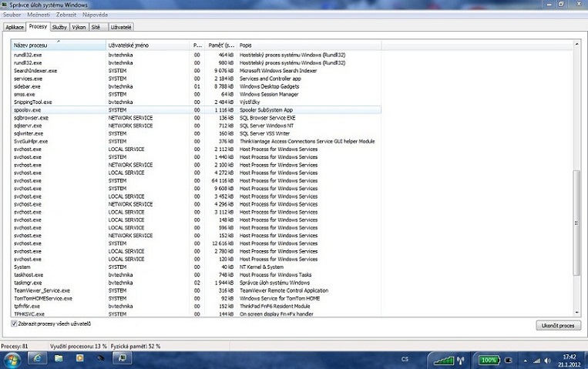Open the Windows Media Player taskbar icon
588x369 pixels.
pos(79,358)
